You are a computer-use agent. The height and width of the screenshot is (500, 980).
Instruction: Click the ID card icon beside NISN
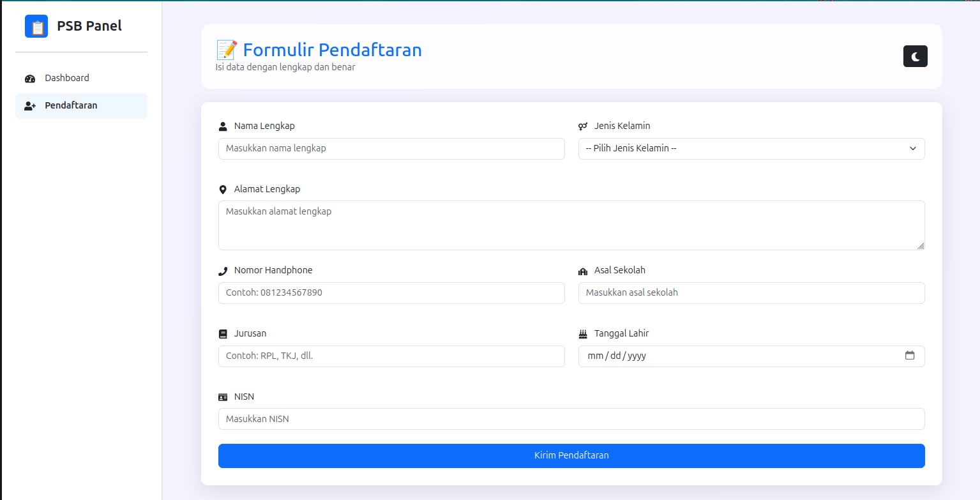click(223, 397)
